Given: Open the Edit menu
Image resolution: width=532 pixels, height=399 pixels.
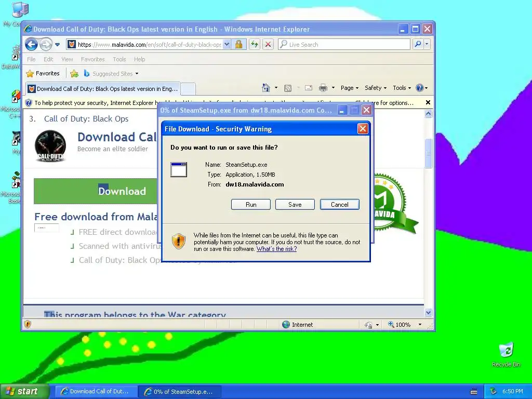Looking at the screenshot, I should coord(48,59).
